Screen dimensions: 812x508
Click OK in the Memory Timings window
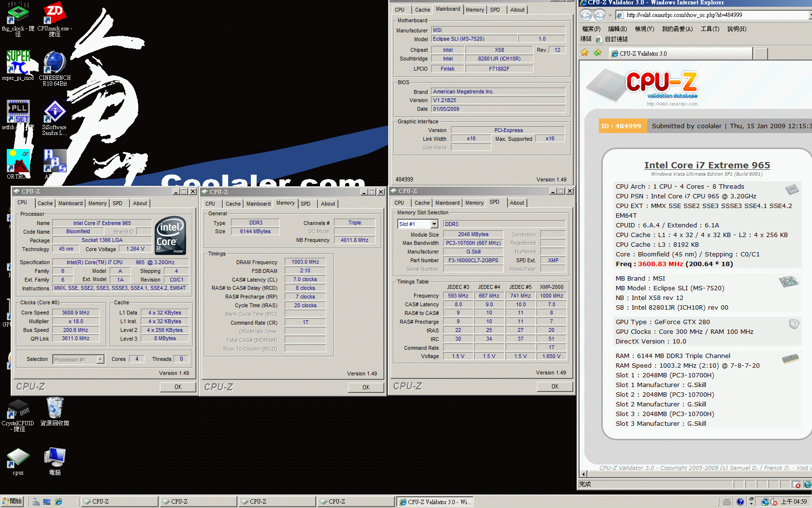(366, 388)
